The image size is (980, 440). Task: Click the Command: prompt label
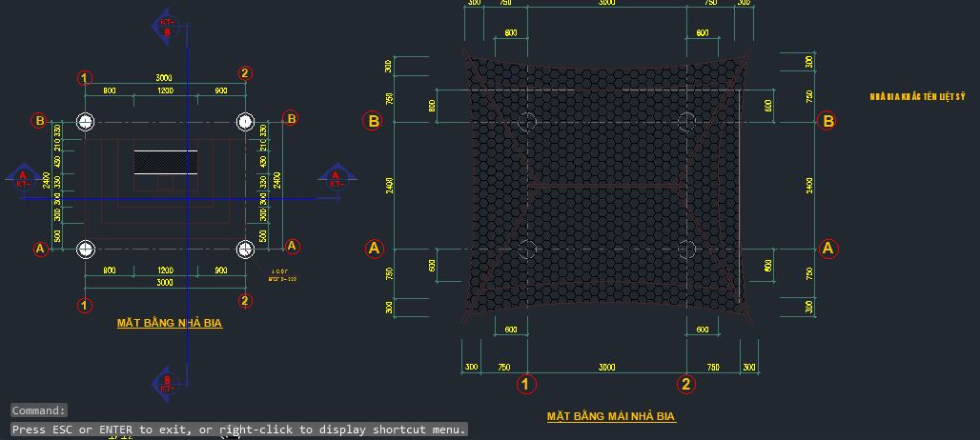pos(39,410)
